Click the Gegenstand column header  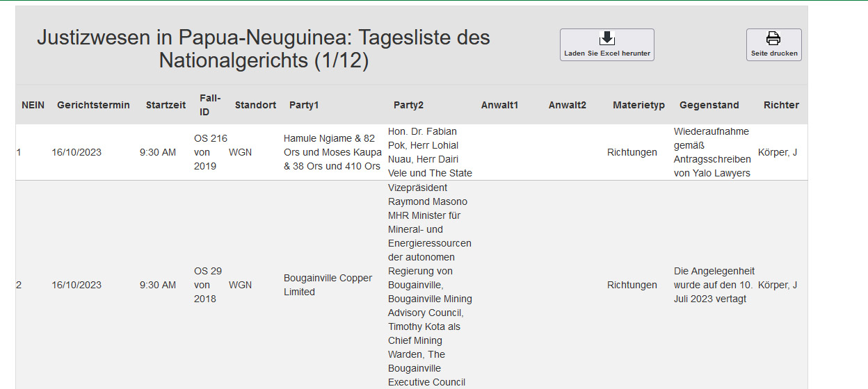pos(709,105)
